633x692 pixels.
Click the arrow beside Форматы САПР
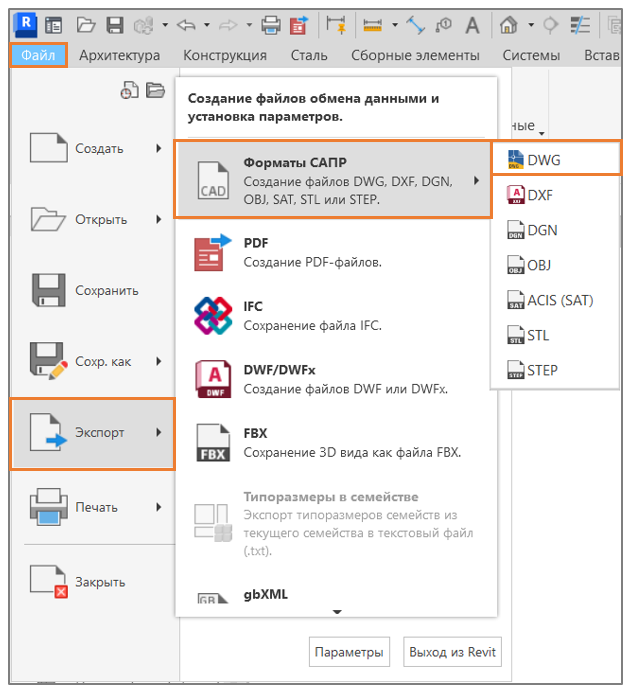tap(476, 181)
